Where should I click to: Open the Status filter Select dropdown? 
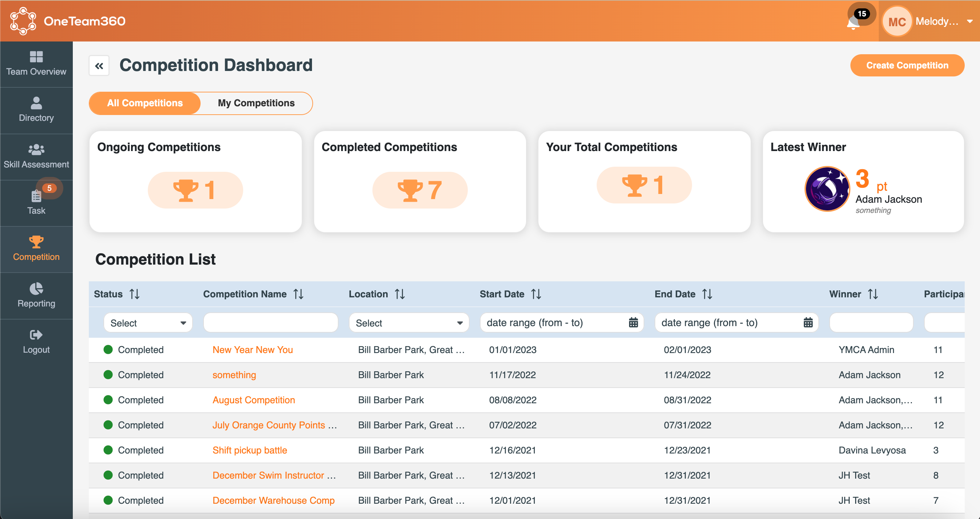coord(147,322)
